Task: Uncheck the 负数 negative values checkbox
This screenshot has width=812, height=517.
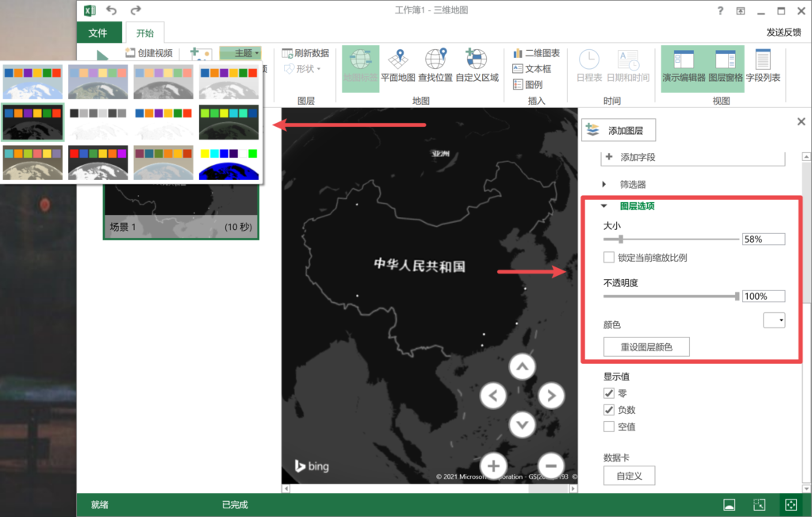Action: 609,410
